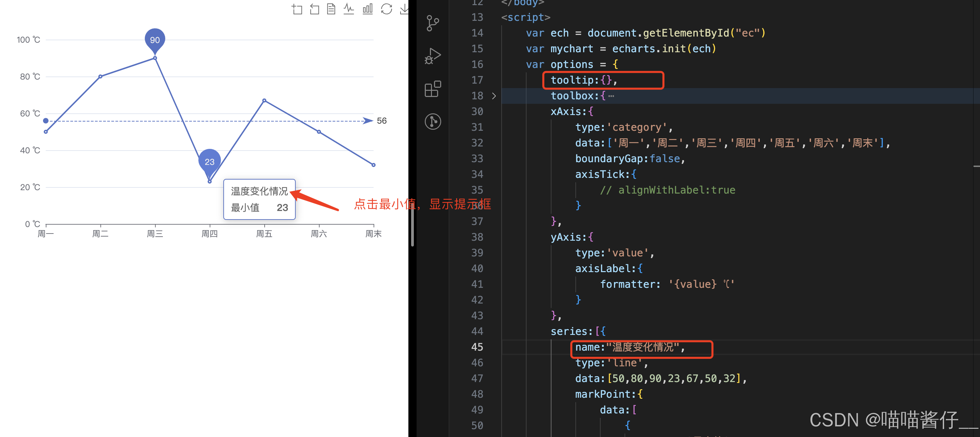
Task: Click the restore refresh chart icon
Action: (386, 9)
